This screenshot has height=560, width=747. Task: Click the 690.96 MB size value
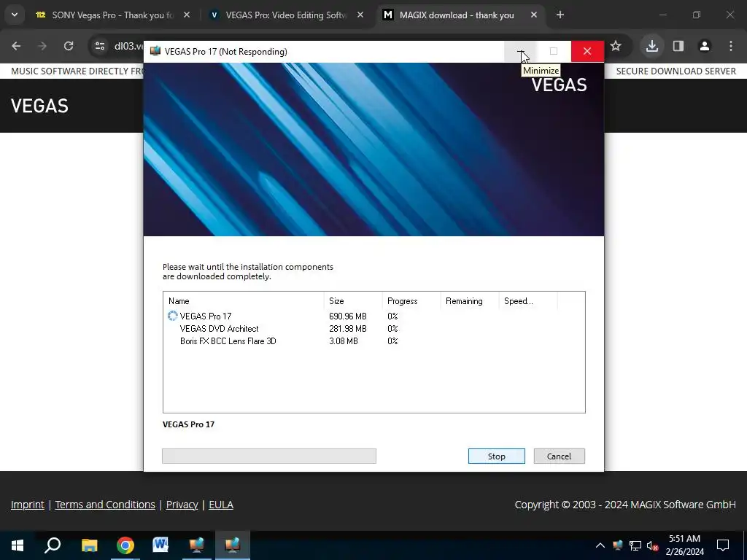(x=348, y=316)
